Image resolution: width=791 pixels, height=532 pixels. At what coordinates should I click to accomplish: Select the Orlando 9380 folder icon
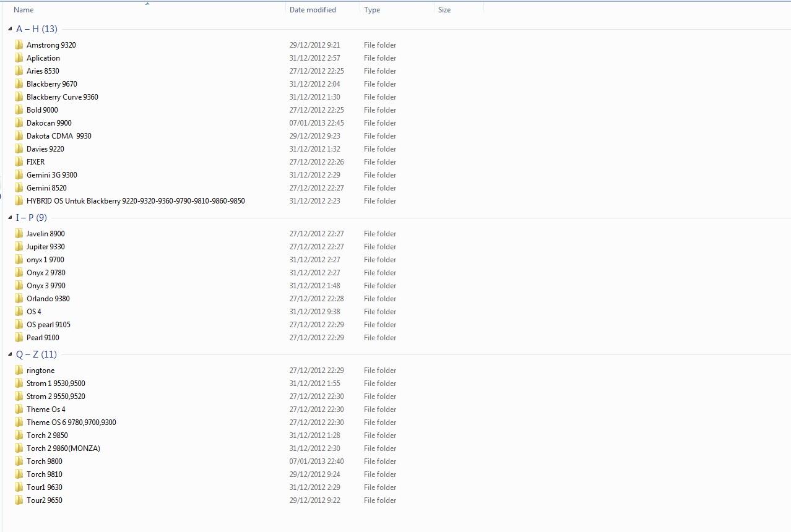point(19,299)
